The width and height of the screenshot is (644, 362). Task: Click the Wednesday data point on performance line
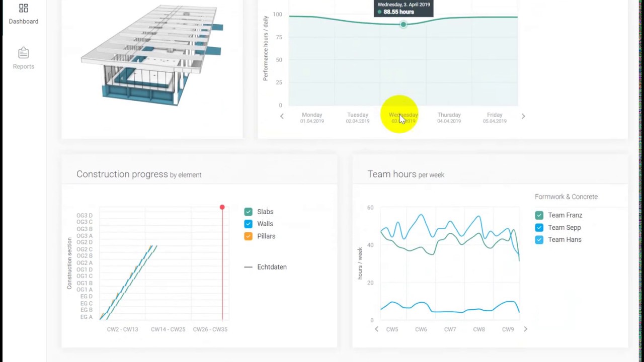pyautogui.click(x=403, y=24)
